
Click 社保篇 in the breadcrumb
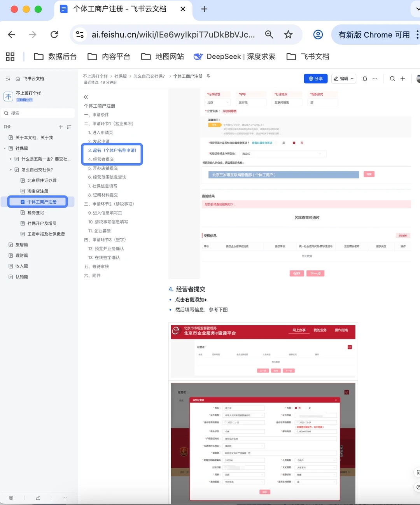pos(121,76)
